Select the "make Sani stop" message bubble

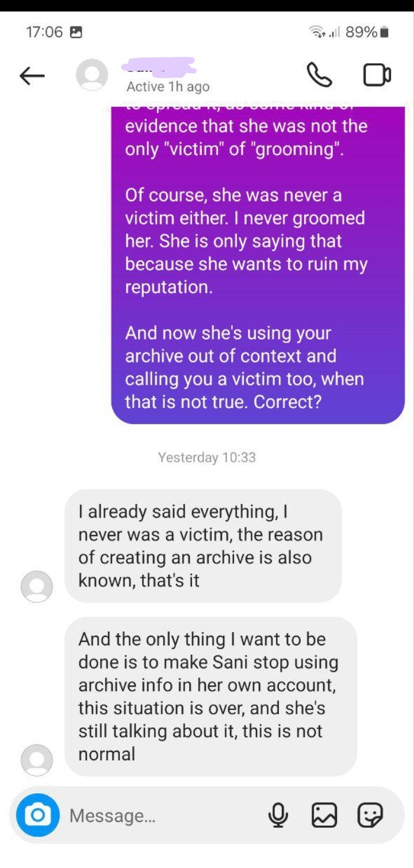pyautogui.click(x=211, y=697)
